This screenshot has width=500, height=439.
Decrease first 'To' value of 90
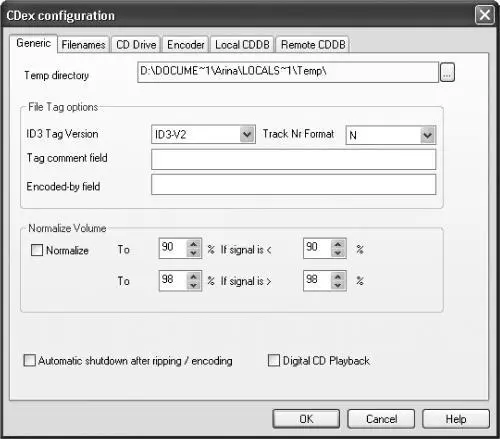click(x=193, y=253)
